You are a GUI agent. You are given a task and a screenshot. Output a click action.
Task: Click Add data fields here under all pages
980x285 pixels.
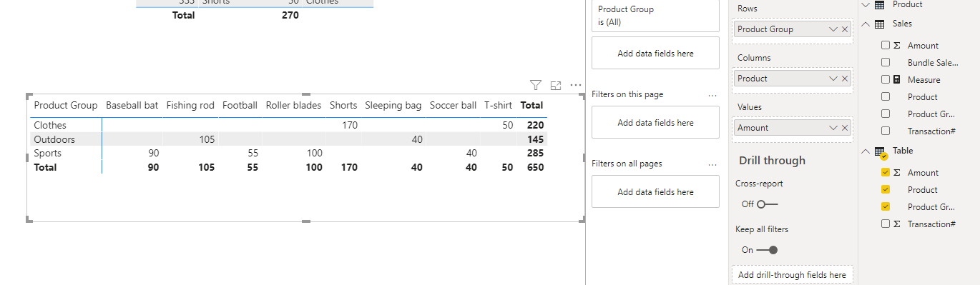pyautogui.click(x=655, y=191)
